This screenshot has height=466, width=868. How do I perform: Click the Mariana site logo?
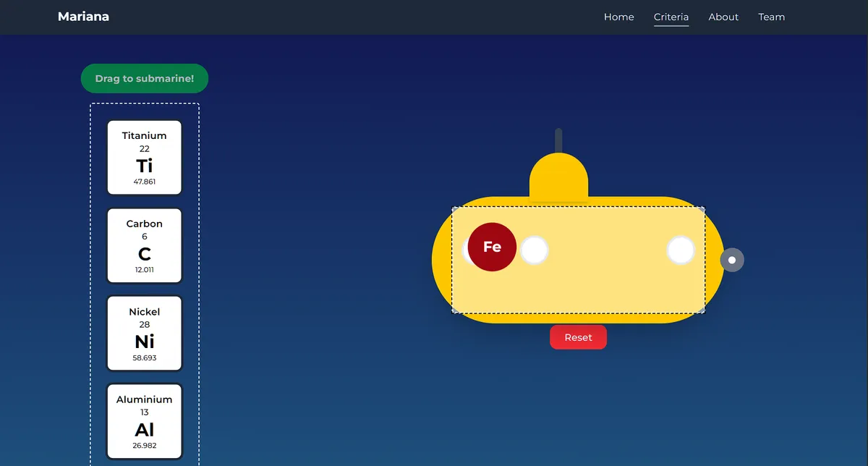pyautogui.click(x=83, y=17)
